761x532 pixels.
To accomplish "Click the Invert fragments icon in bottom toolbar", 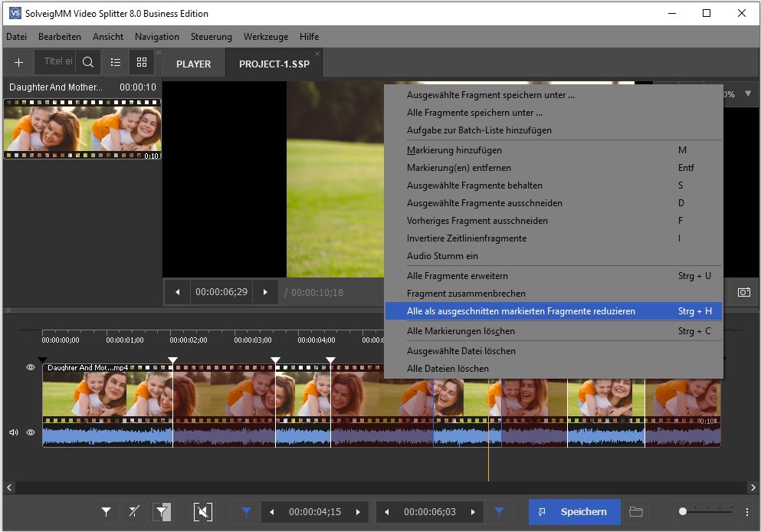I will (x=162, y=511).
